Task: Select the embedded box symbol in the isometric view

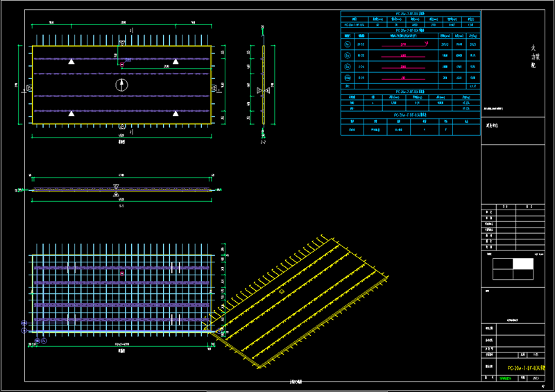Action: (282, 291)
